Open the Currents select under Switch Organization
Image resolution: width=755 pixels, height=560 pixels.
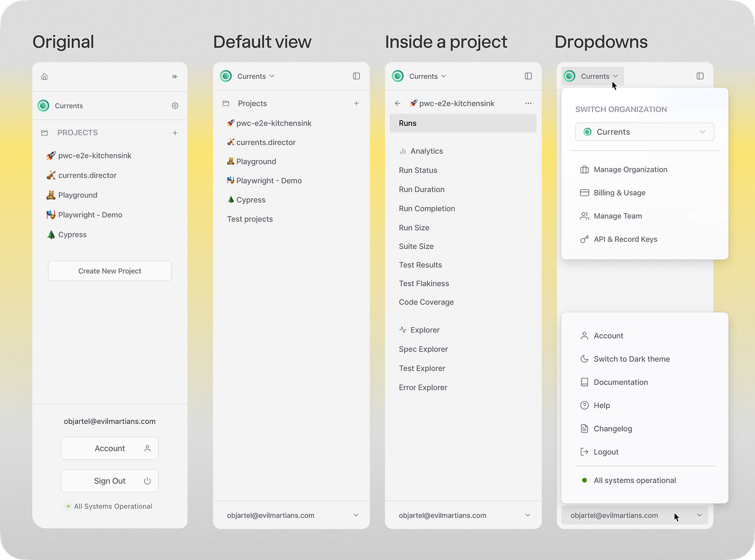tap(645, 132)
